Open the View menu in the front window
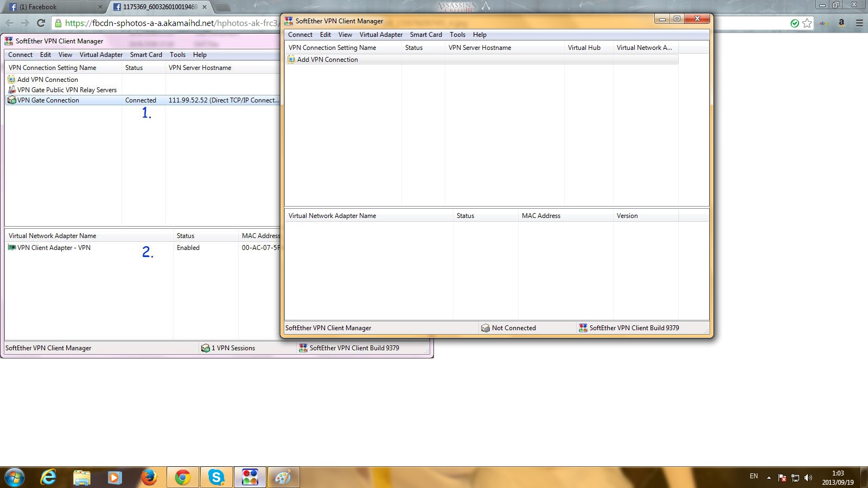The height and width of the screenshot is (488, 868). (345, 35)
